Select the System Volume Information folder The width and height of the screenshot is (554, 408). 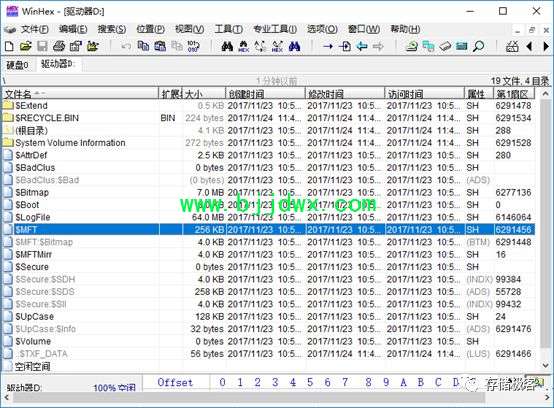[269, 143]
